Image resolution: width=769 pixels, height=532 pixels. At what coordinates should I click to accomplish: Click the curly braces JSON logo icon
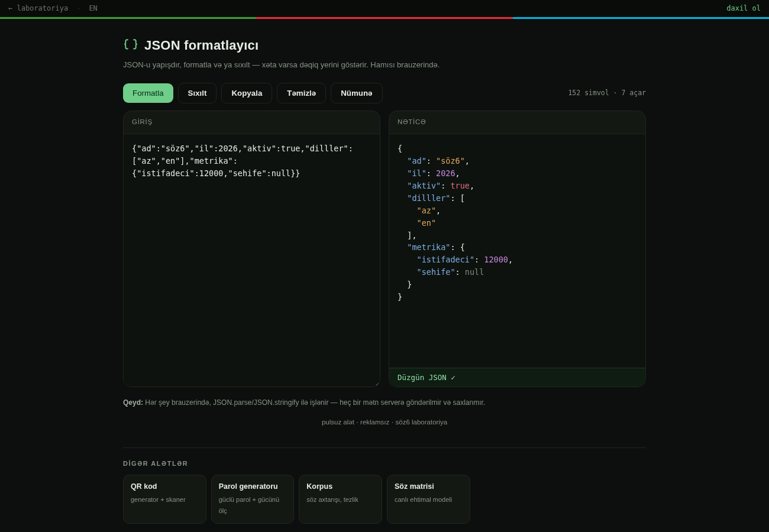(131, 44)
